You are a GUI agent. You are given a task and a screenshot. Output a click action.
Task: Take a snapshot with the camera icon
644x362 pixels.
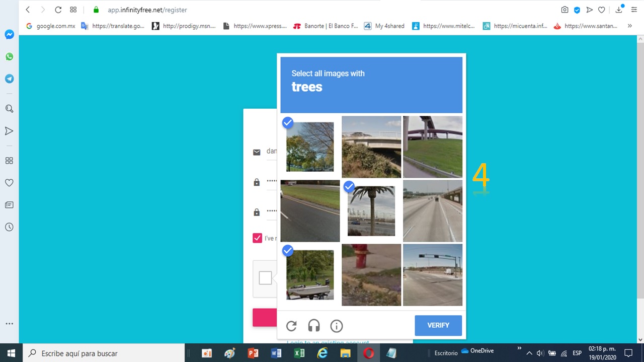[565, 10]
